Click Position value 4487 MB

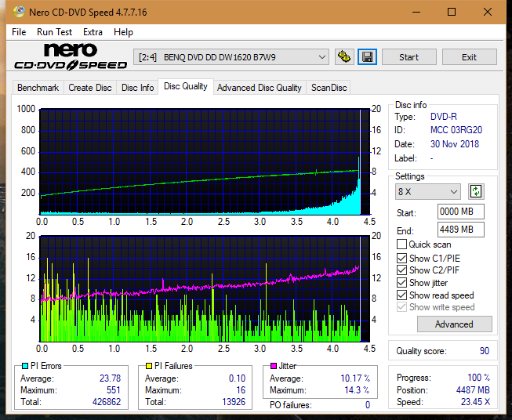(x=473, y=390)
